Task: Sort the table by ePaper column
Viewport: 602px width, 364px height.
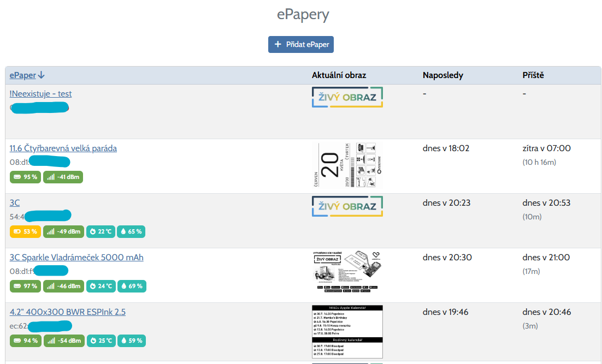Action: coord(23,75)
